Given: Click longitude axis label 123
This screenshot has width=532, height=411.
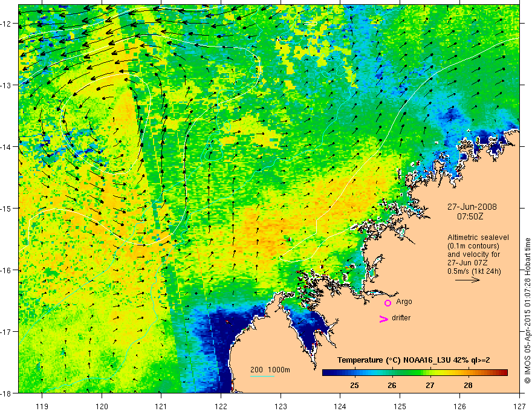Looking at the screenshot, I should point(281,406).
